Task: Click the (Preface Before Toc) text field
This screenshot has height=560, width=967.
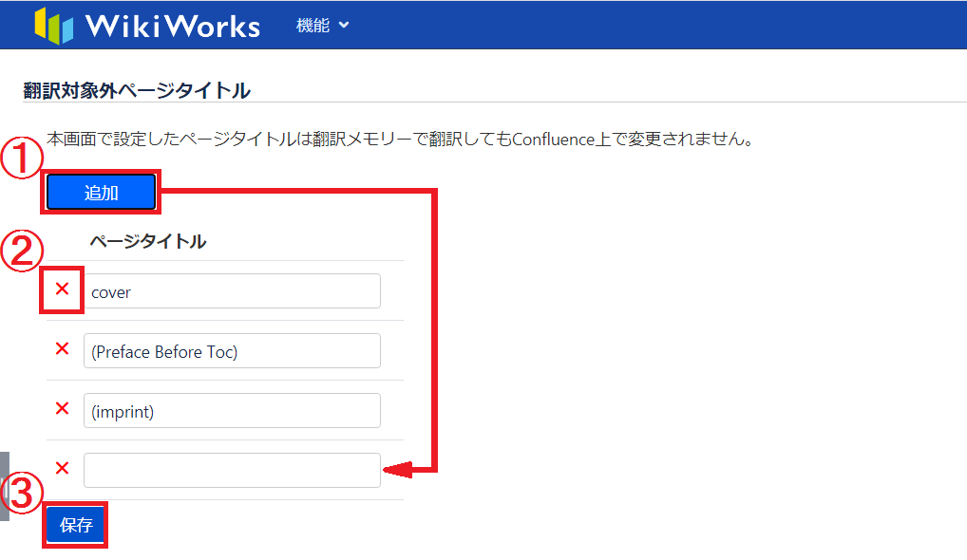Action: [232, 351]
